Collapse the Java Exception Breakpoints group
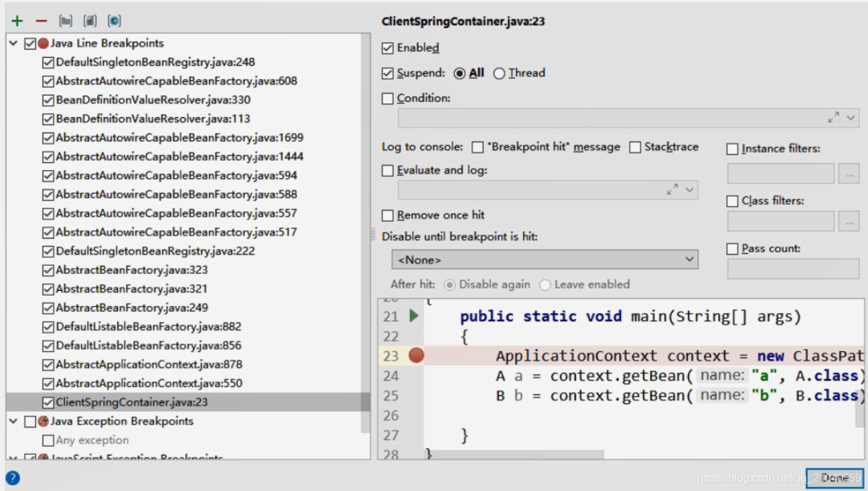 (x=13, y=421)
